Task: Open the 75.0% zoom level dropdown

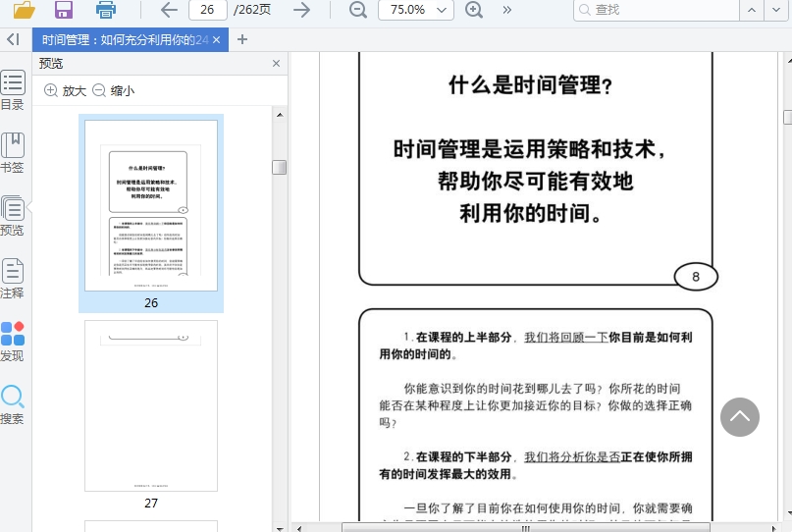Action: click(415, 10)
